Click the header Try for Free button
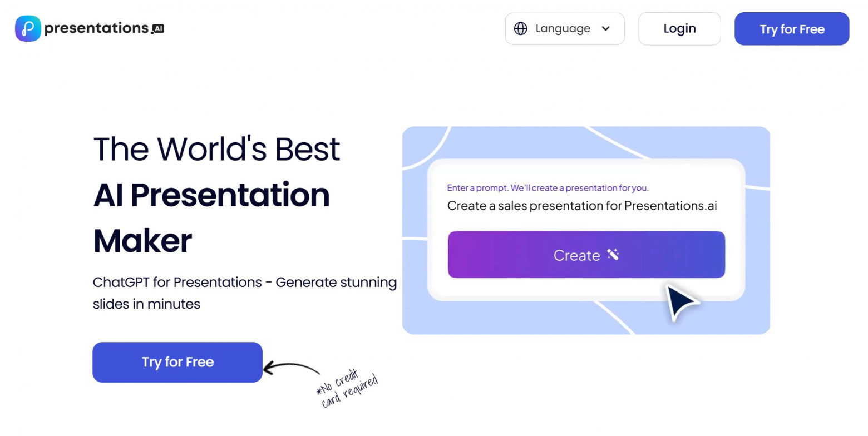This screenshot has width=868, height=436. tap(792, 29)
